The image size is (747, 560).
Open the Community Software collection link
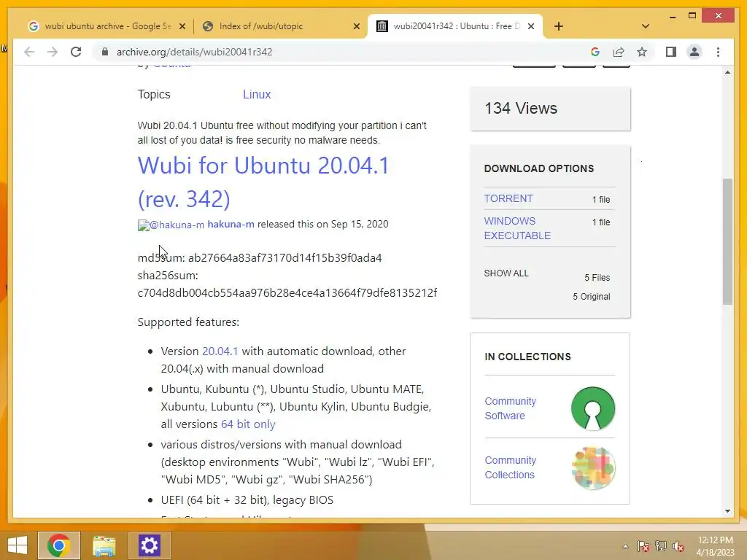510,408
